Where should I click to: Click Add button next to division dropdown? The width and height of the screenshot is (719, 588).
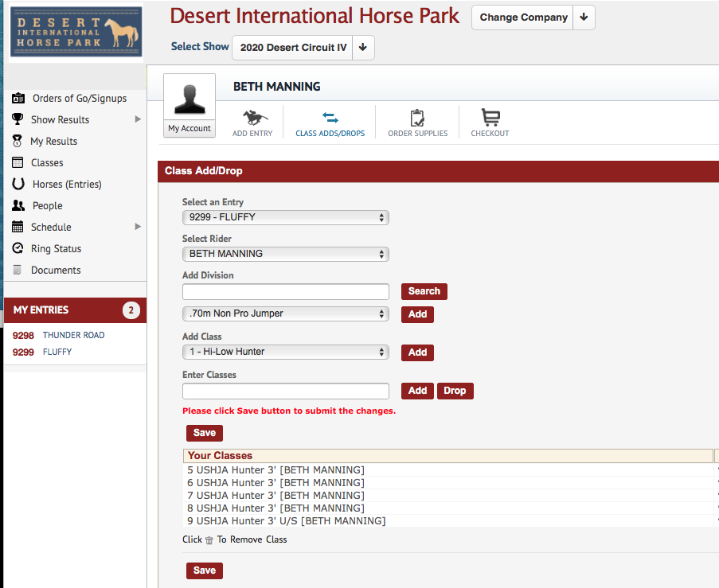(417, 314)
